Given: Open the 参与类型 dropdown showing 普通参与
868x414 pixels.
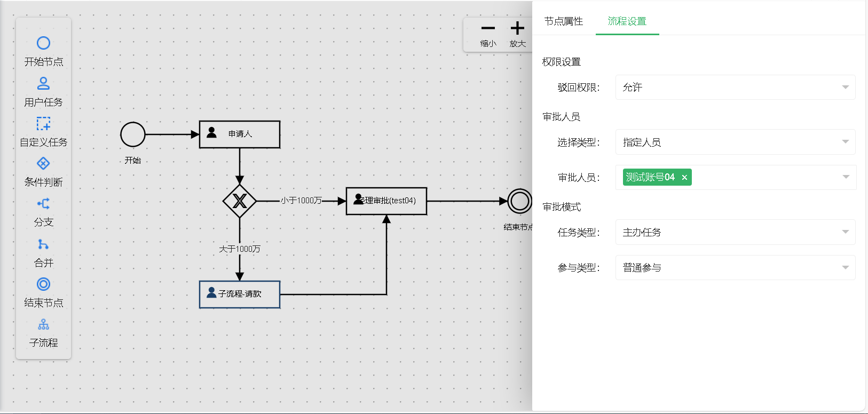Looking at the screenshot, I should (736, 268).
